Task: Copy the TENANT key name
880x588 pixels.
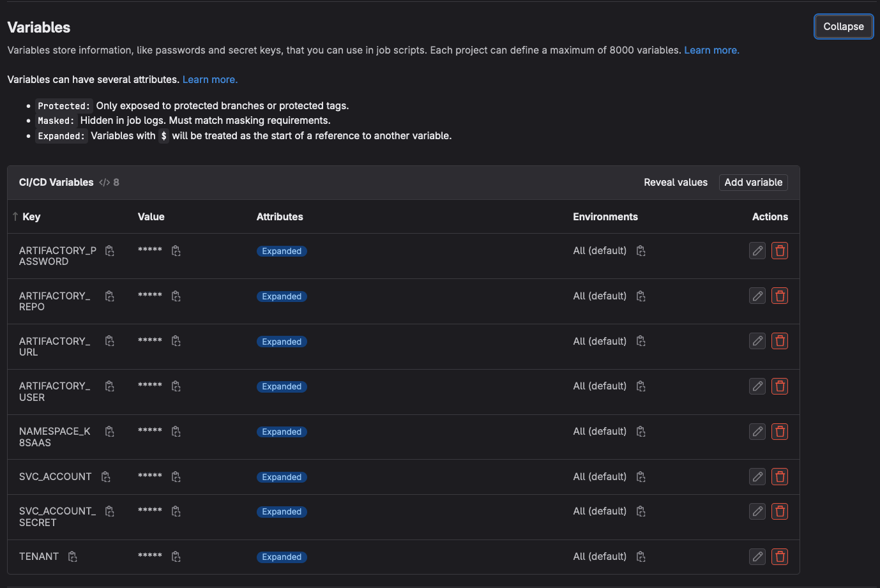Action: pos(73,557)
